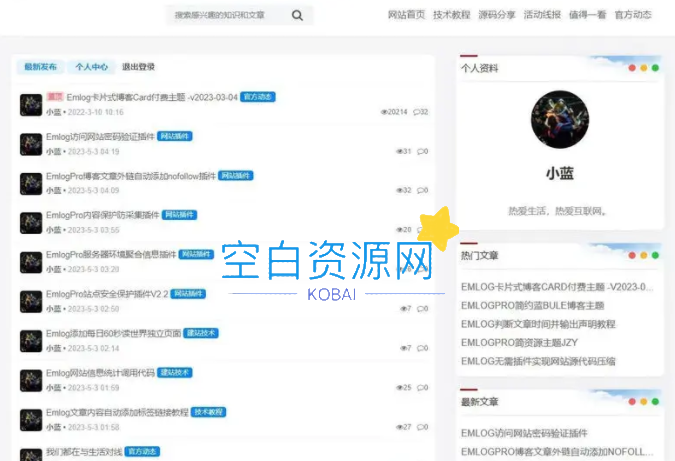Click the views eye icon showing 20214
The image size is (675, 461).
(x=384, y=112)
